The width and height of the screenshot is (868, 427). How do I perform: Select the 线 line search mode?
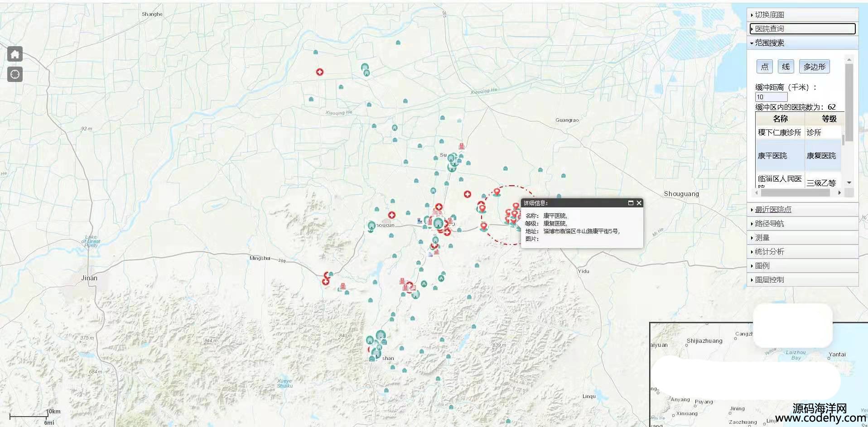tap(786, 67)
